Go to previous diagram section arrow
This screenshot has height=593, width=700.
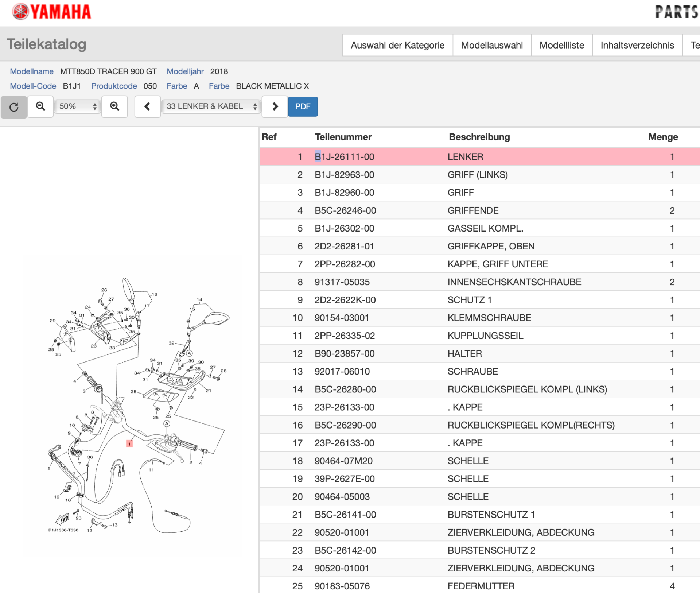(x=147, y=106)
